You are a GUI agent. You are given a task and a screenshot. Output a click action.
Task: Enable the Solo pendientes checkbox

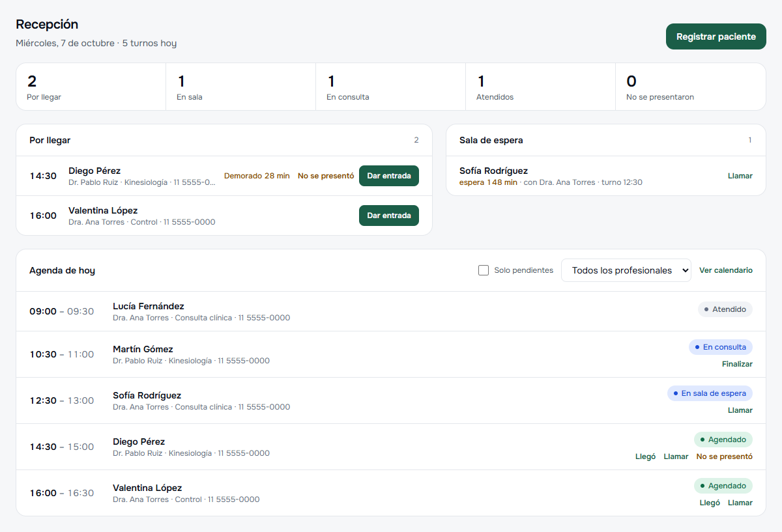tap(484, 270)
